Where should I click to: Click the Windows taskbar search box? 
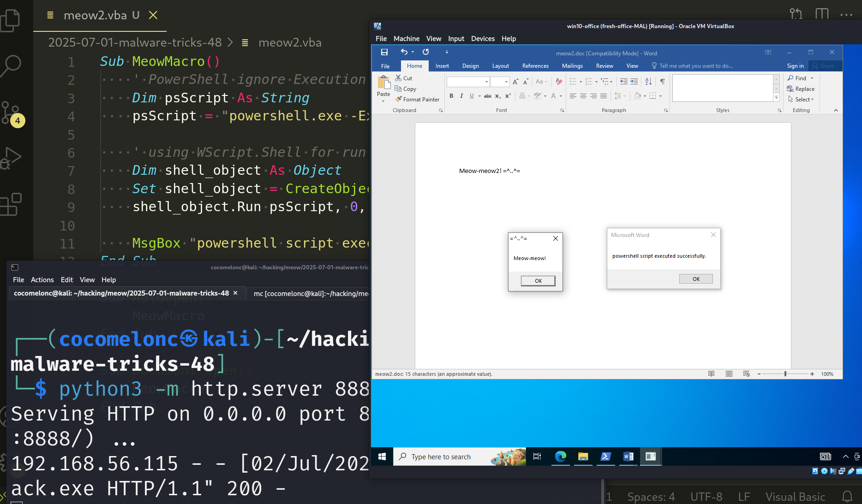460,457
